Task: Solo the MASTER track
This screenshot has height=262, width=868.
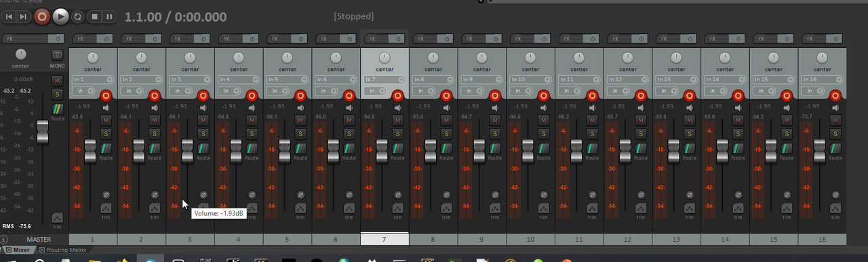Action: (x=57, y=94)
